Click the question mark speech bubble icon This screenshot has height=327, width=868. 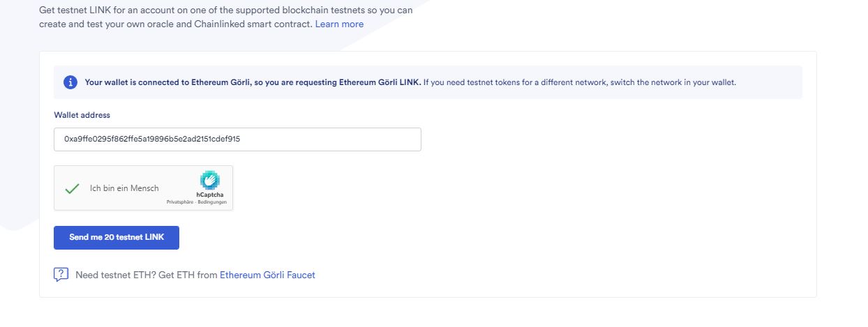(61, 275)
